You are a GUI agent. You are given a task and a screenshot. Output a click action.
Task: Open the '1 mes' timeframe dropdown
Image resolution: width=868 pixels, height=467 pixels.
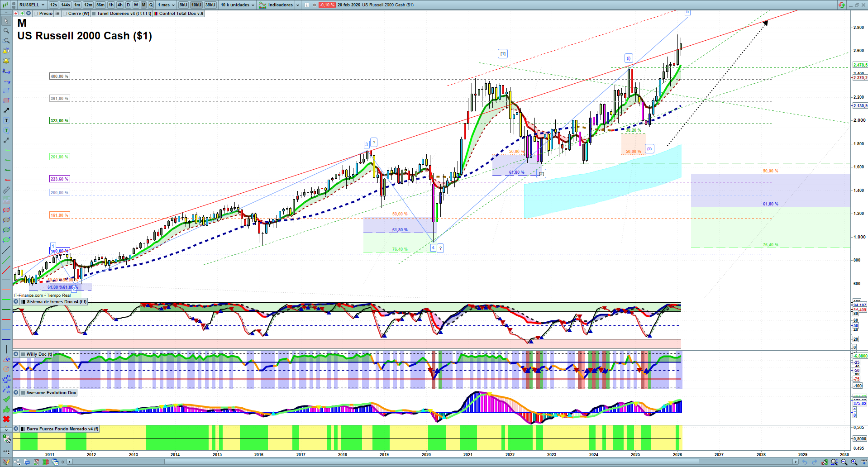coord(166,5)
